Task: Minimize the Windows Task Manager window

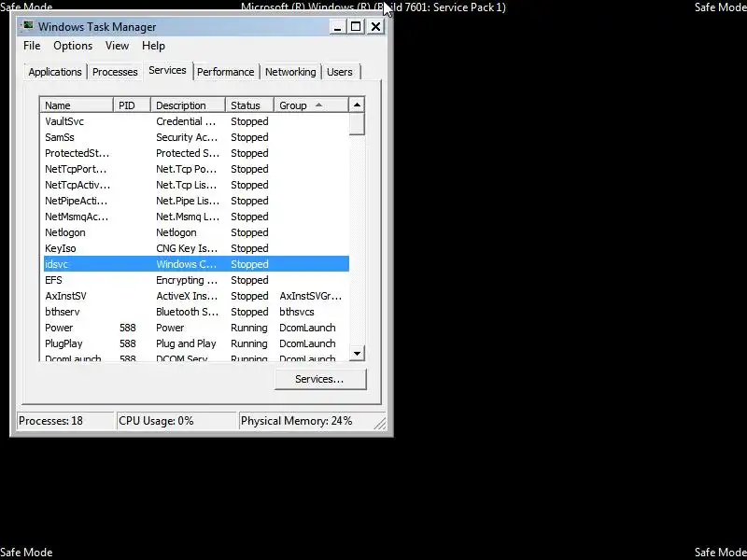Action: pos(337,27)
